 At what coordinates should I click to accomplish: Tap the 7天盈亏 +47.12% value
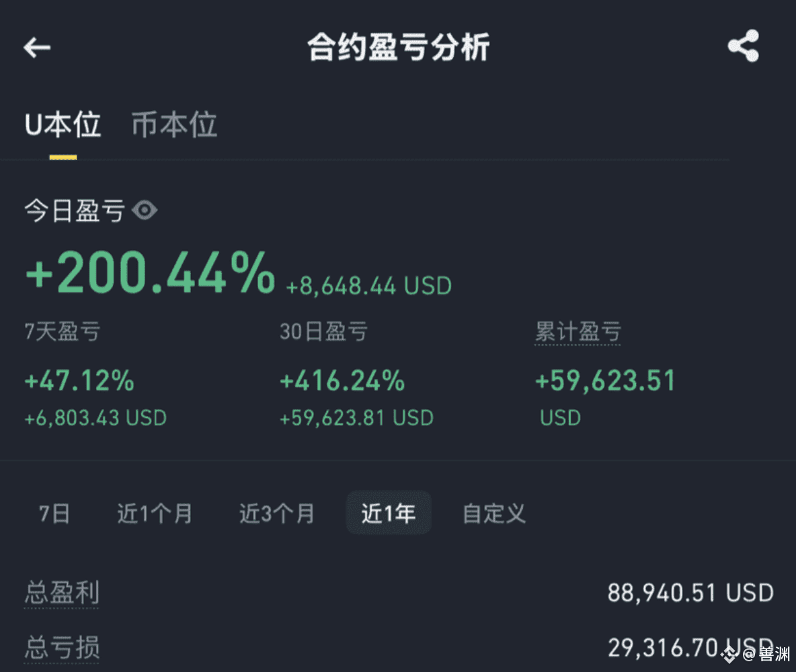click(79, 381)
